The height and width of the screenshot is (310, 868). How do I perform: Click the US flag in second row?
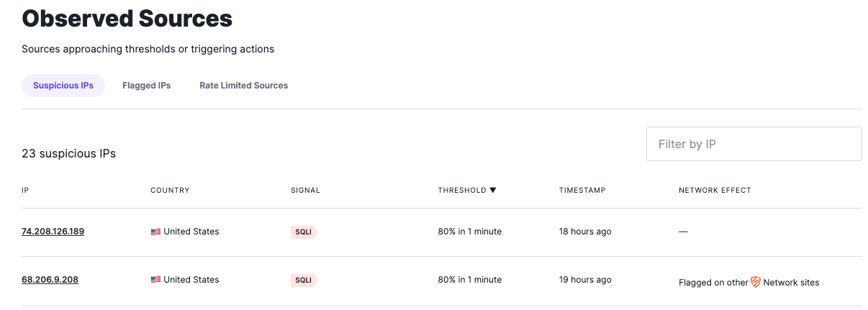coord(155,280)
